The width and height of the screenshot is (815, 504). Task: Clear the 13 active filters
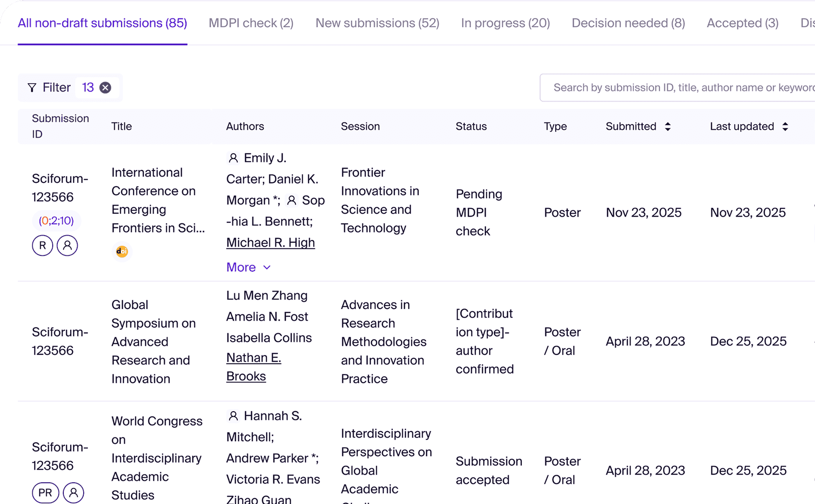coord(105,88)
